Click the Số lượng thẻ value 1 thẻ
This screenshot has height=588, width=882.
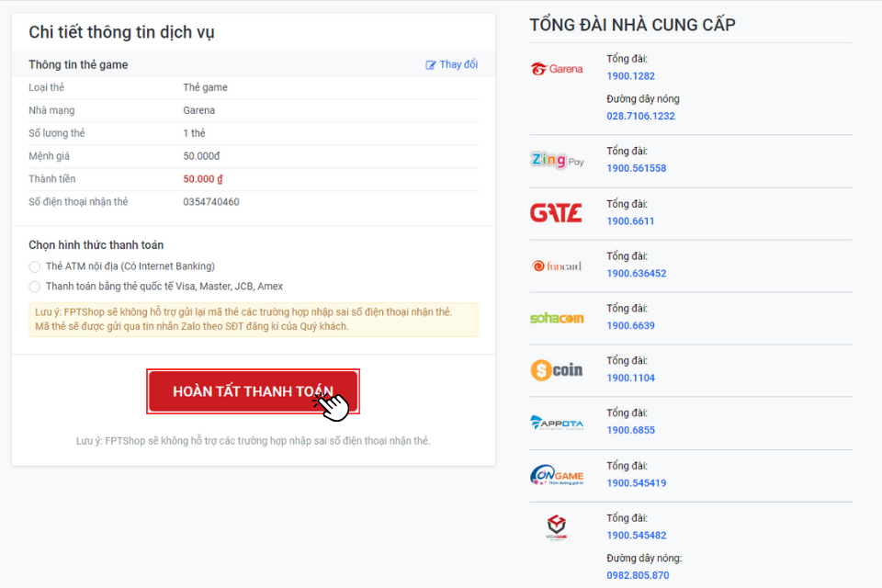pos(194,133)
